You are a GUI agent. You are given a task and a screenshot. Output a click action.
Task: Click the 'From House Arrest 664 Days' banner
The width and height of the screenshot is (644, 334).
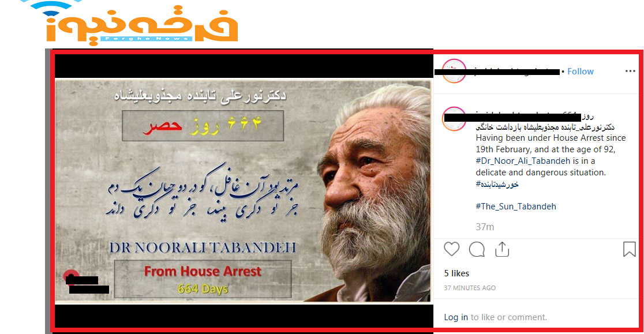[203, 279]
